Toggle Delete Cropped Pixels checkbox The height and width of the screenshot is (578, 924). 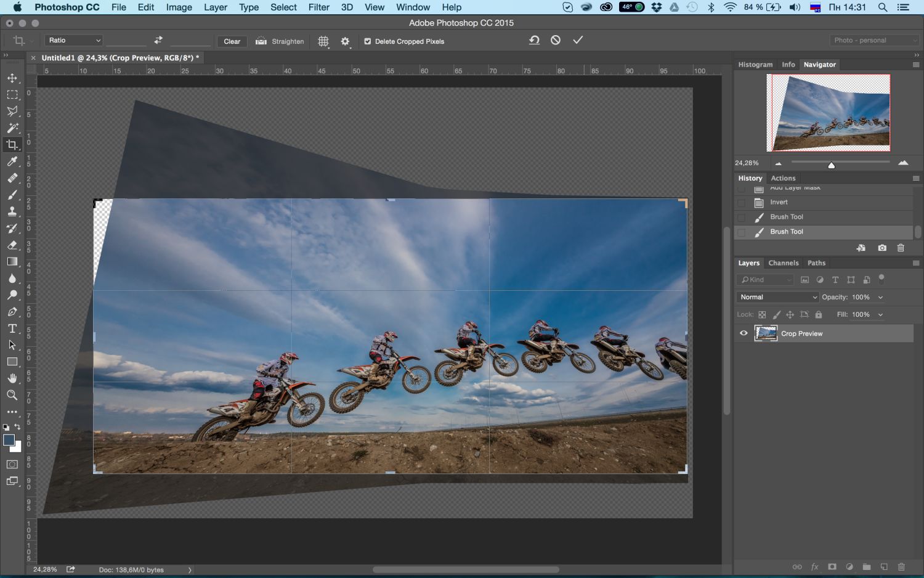tap(368, 41)
